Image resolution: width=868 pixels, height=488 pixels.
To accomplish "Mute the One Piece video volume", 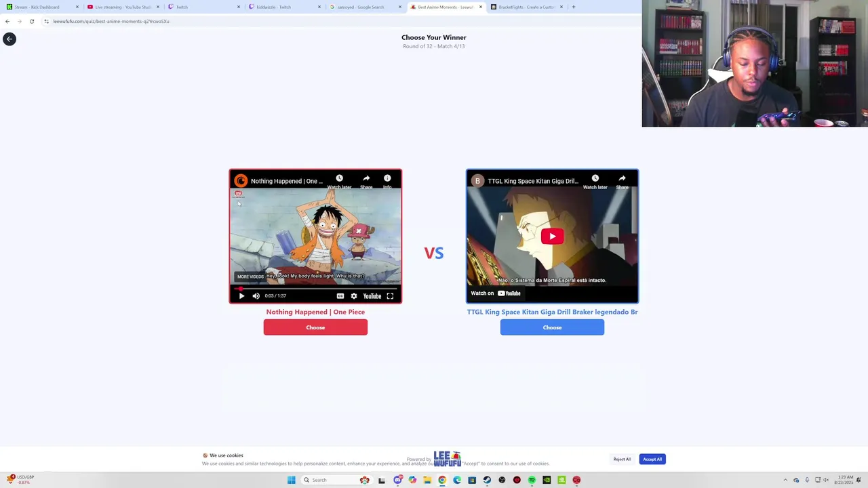I will [256, 296].
